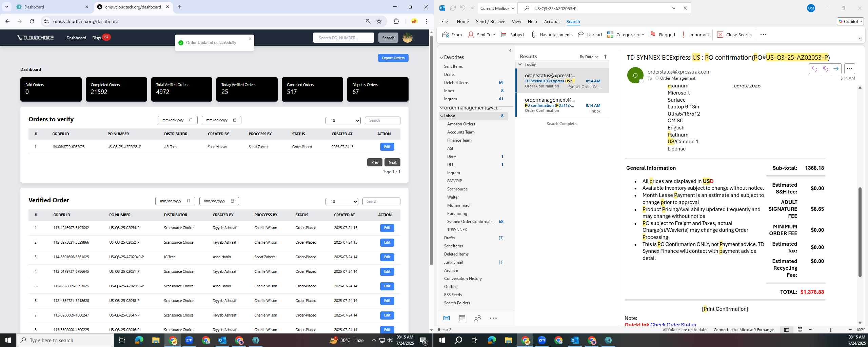868x347 pixels.
Task: Click Close Search in Outlook
Action: pos(734,35)
